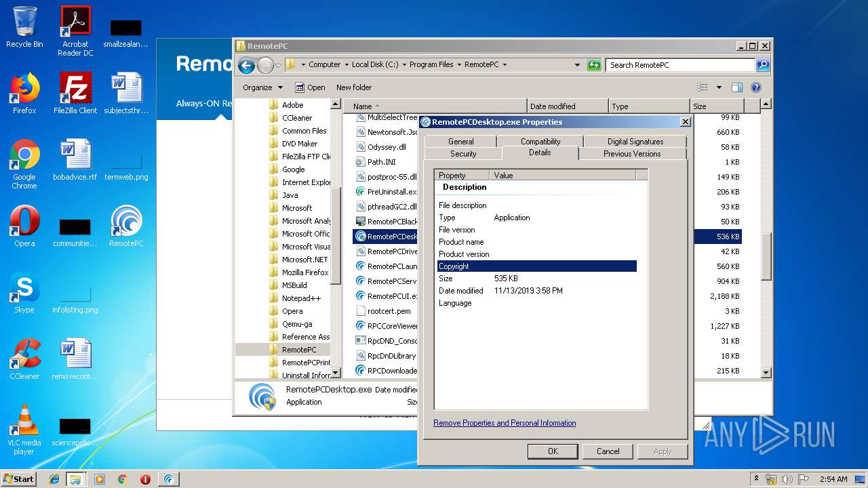Screen dimensions: 868x488
Task: Click the taskbar clock showing 2:54 AM
Action: [833, 479]
